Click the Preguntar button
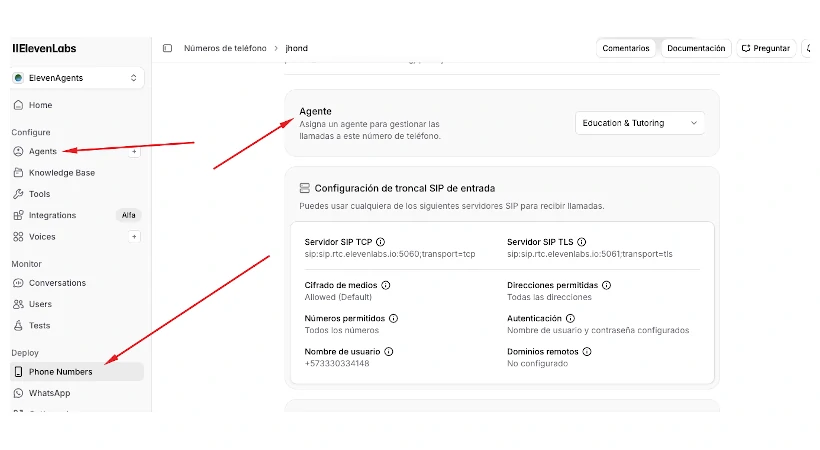 [766, 48]
